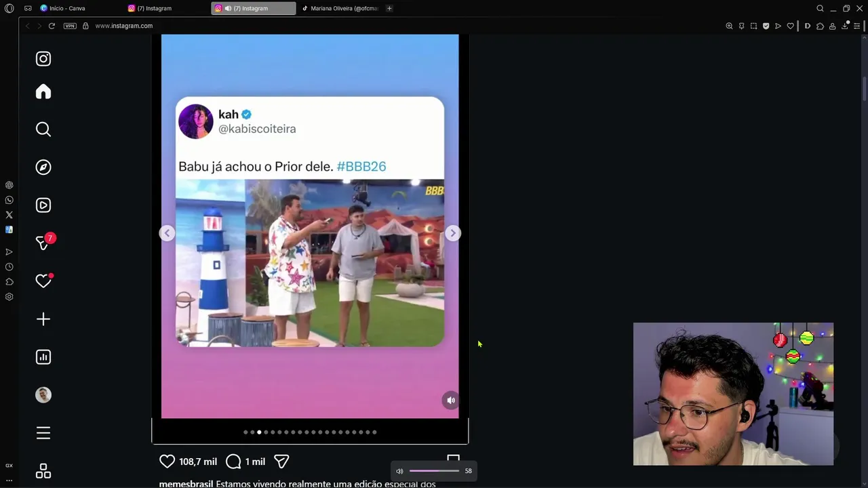Open the browser profile icon
Screen dimensions: 868x488
click(832, 26)
